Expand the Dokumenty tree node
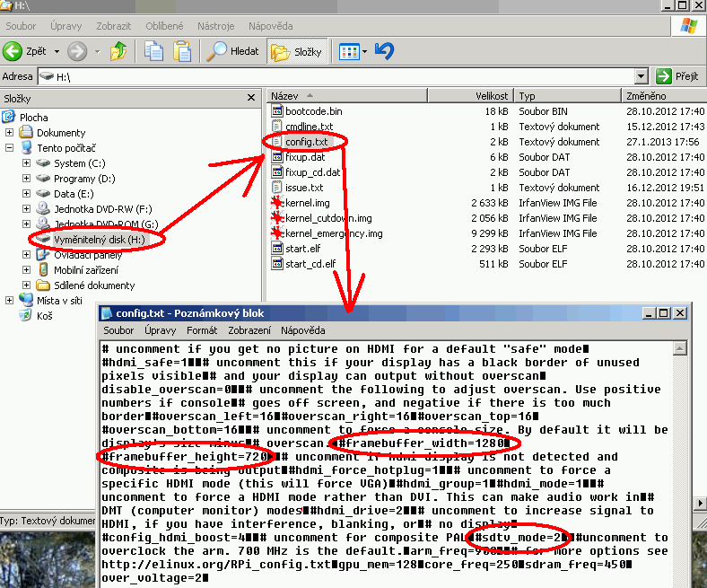707x588 pixels. coord(10,133)
